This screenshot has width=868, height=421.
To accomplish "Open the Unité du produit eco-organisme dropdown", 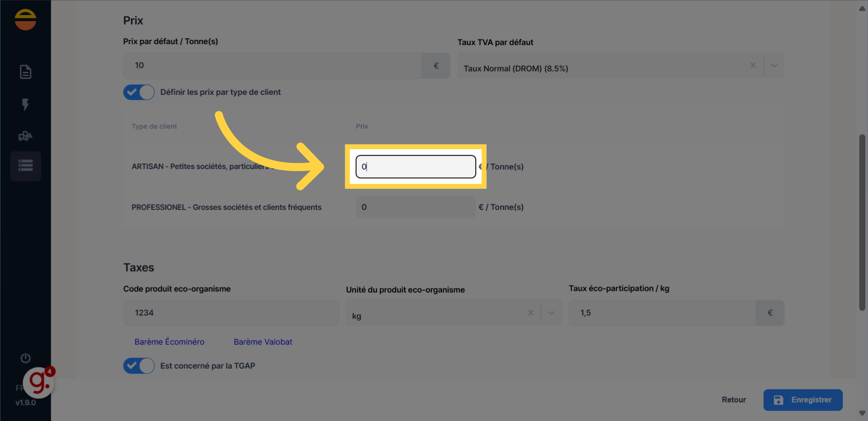I will click(x=551, y=312).
